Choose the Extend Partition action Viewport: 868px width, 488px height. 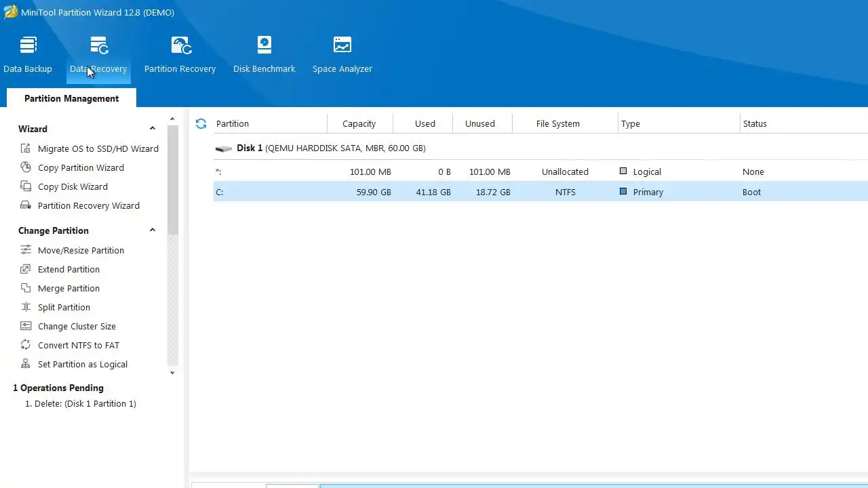tap(68, 269)
